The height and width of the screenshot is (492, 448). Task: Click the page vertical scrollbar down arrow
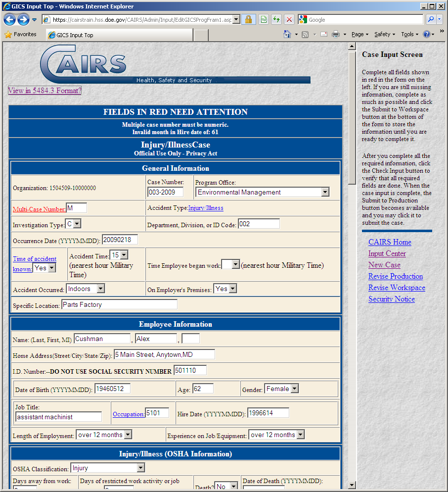tap(352, 485)
